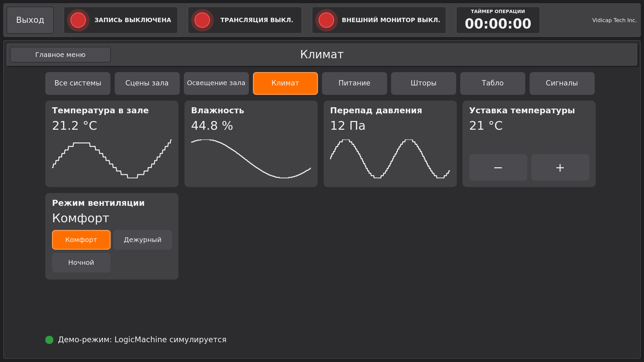The width and height of the screenshot is (644, 362).
Task: Click the red external monitor indicator icon
Action: pyautogui.click(x=326, y=20)
